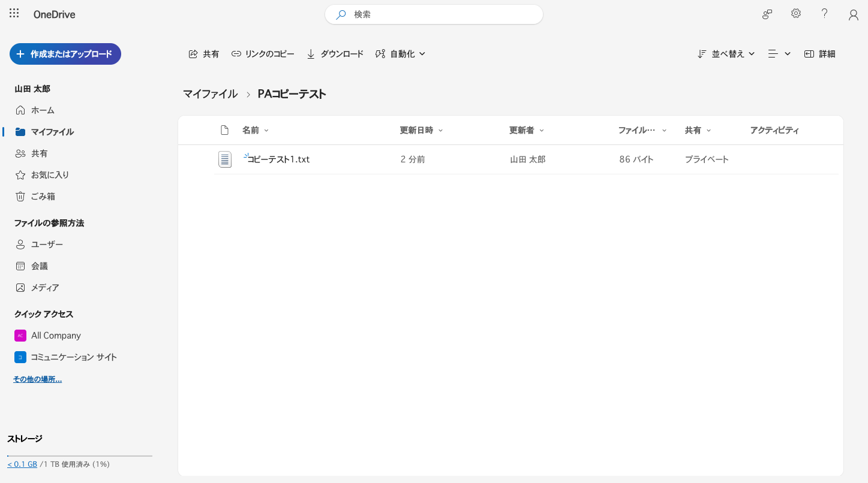The height and width of the screenshot is (483, 868).
Task: Click アクティビティ column header
Action: 774,130
